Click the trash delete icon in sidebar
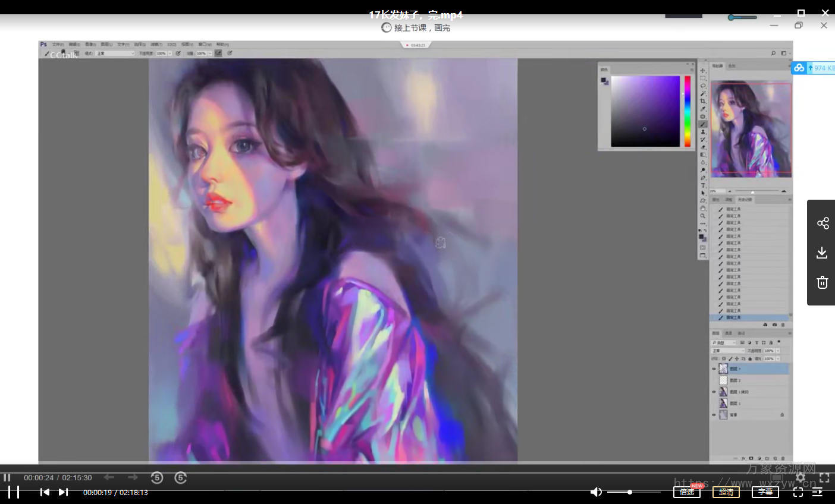 click(x=822, y=282)
